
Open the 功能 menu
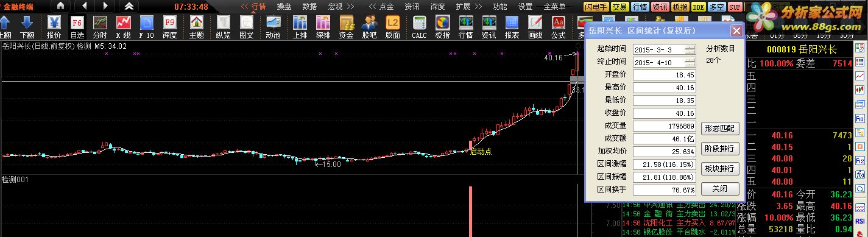tap(499, 6)
